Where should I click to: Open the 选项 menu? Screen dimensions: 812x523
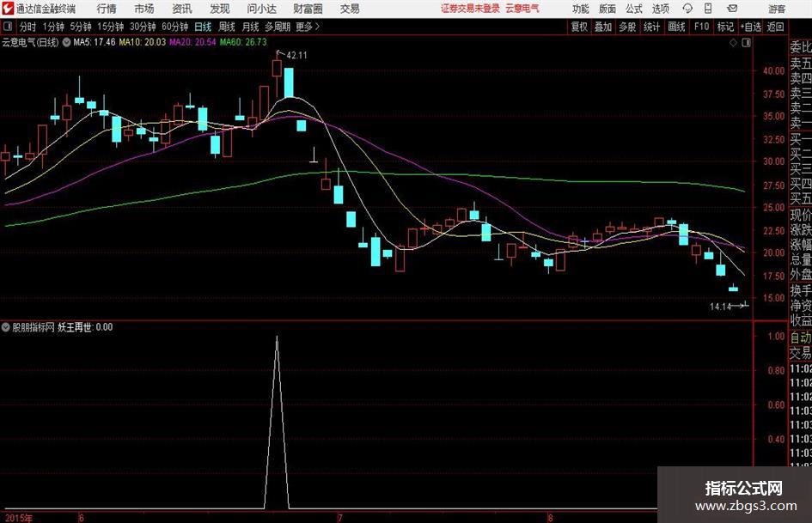click(660, 9)
